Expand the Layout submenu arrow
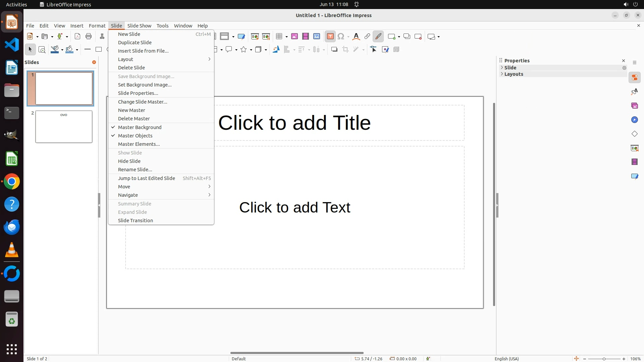This screenshot has width=644, height=362. click(209, 59)
